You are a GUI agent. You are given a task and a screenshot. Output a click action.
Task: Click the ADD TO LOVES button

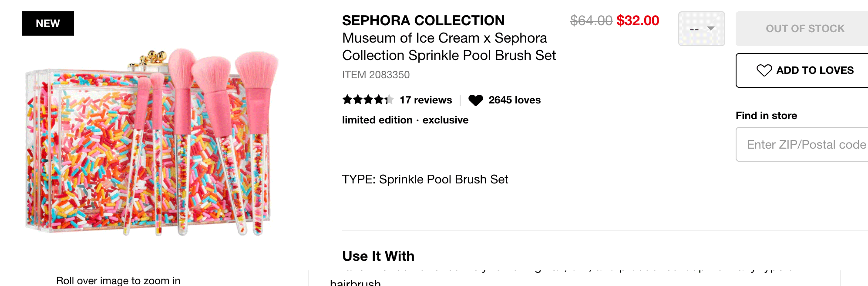802,70
